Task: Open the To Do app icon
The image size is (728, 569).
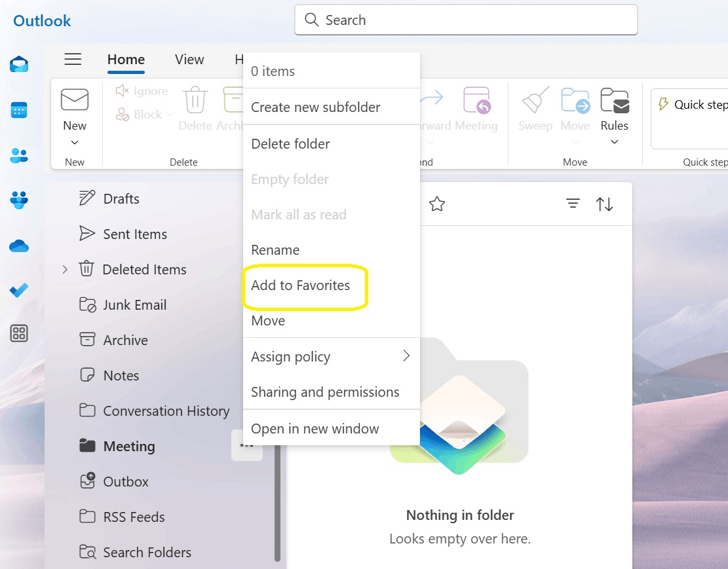Action: pyautogui.click(x=18, y=290)
